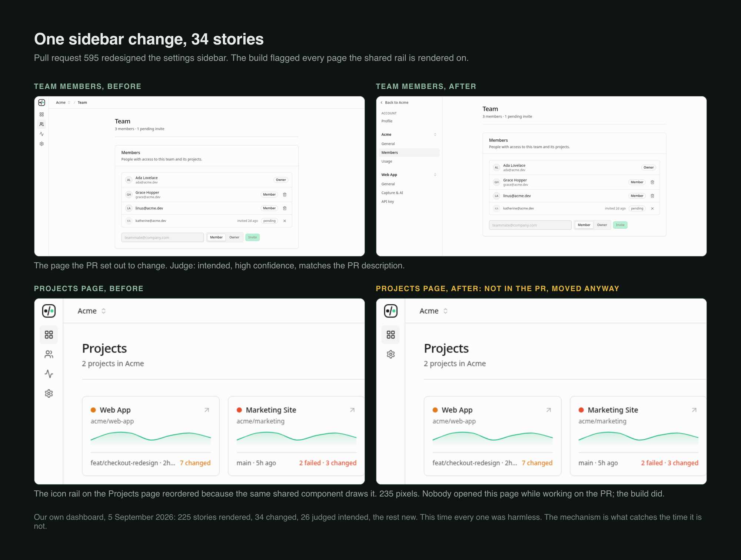Expand the Web App section chevron in Team After sidebar
The width and height of the screenshot is (741, 560).
(x=435, y=175)
